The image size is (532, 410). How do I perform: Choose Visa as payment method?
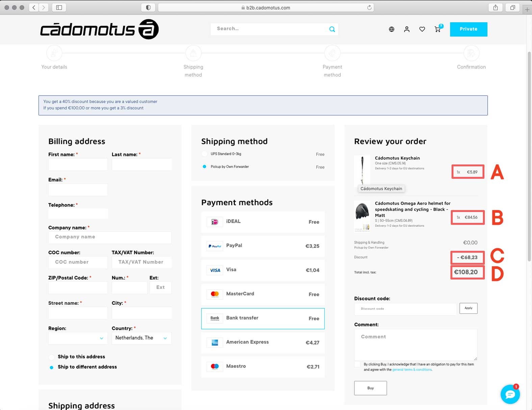tap(263, 270)
